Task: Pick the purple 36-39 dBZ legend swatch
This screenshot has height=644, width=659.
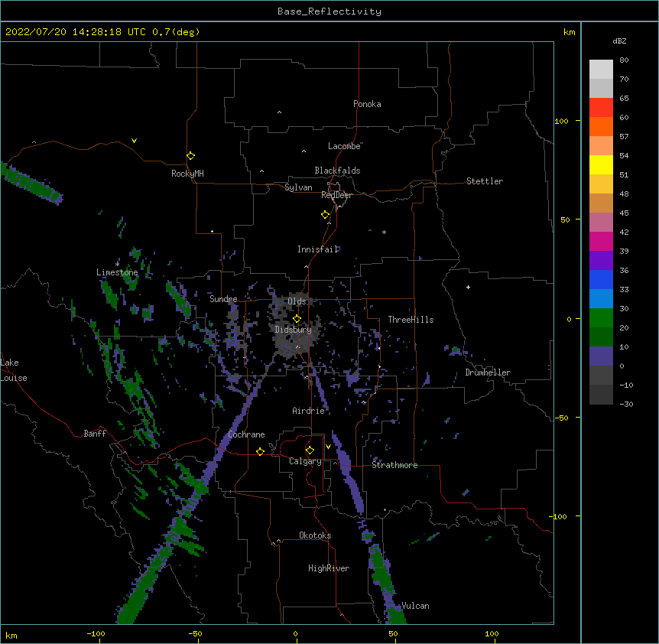Action: [601, 261]
